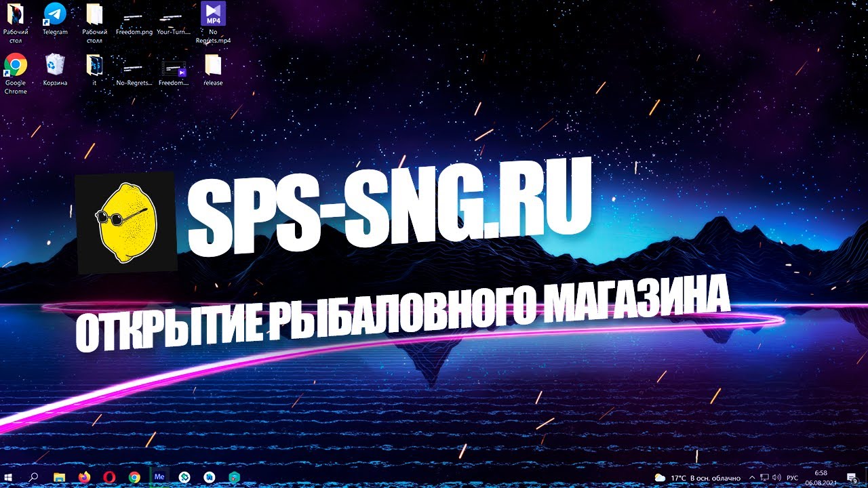Open the network status tray icon
Viewport: 868px width, 488px height.
[764, 478]
